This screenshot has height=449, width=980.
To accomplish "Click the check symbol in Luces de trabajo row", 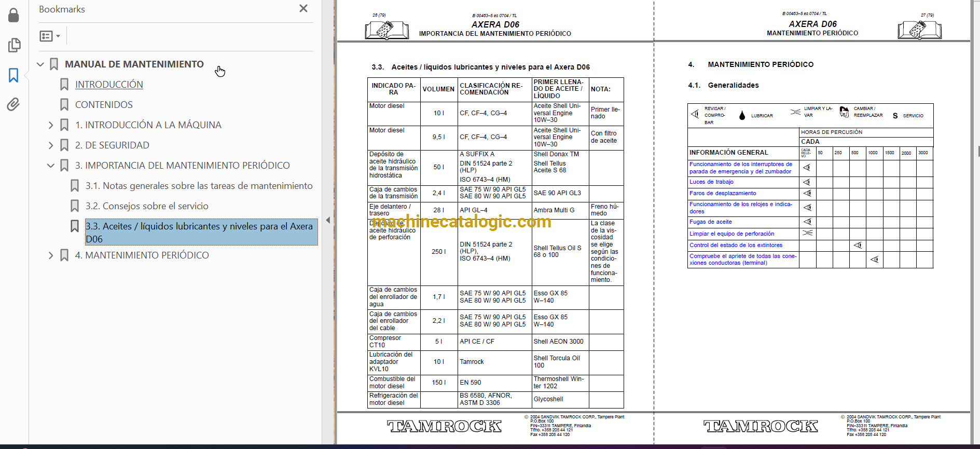I will click(807, 182).
